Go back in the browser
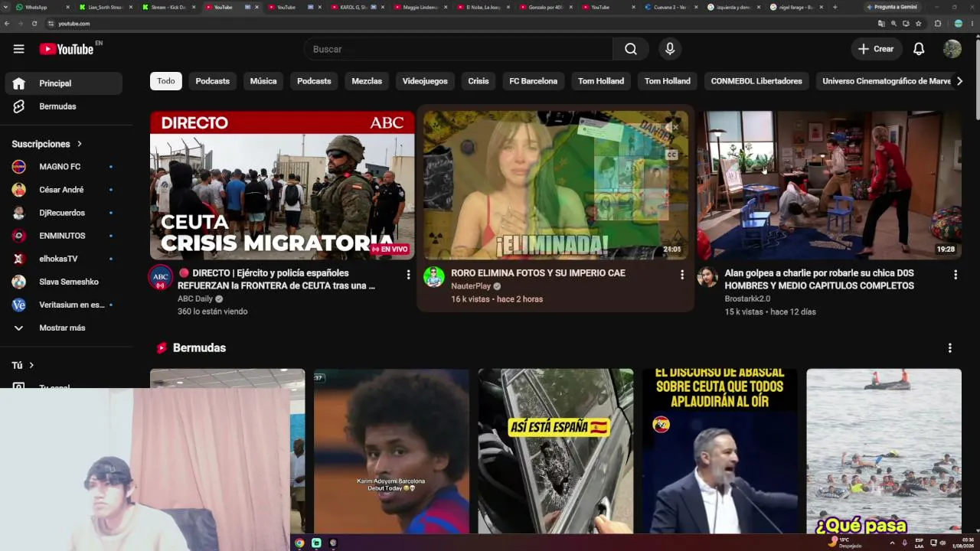Viewport: 980px width, 551px height. (7, 24)
